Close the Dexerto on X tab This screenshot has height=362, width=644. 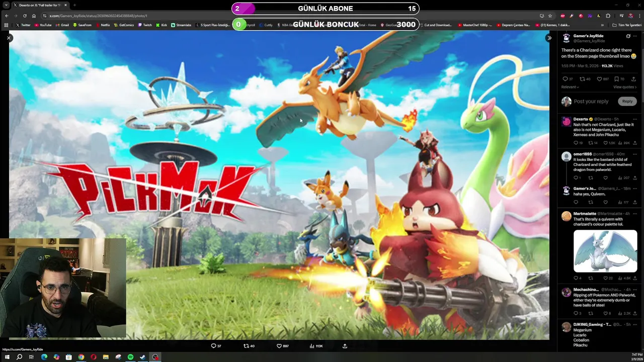coord(65,5)
